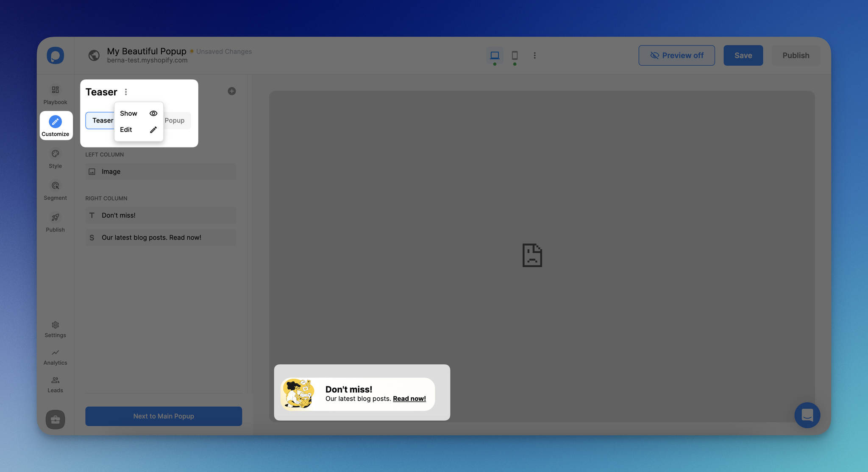This screenshot has width=868, height=472.
Task: Switch to Popup tab in editor
Action: [x=174, y=120]
